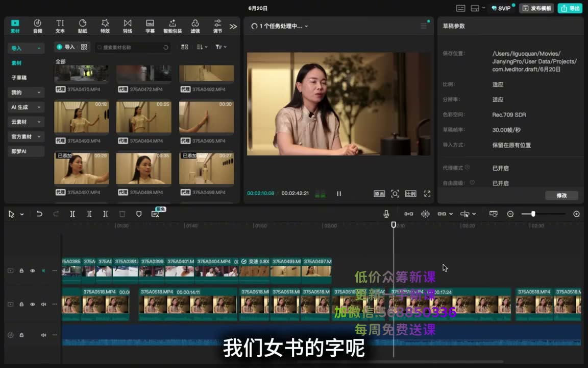
Task: Open the 特效 effects panel
Action: pyautogui.click(x=105, y=26)
